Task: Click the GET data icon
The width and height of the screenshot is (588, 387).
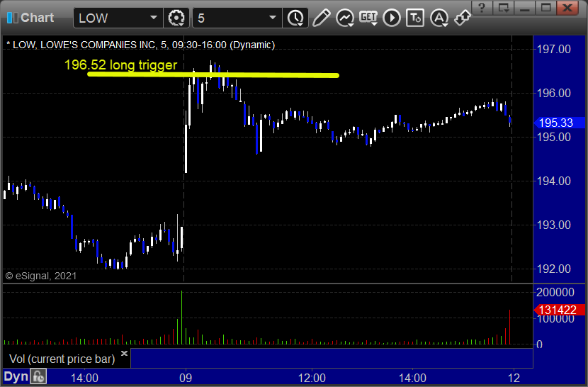Action: tap(368, 18)
